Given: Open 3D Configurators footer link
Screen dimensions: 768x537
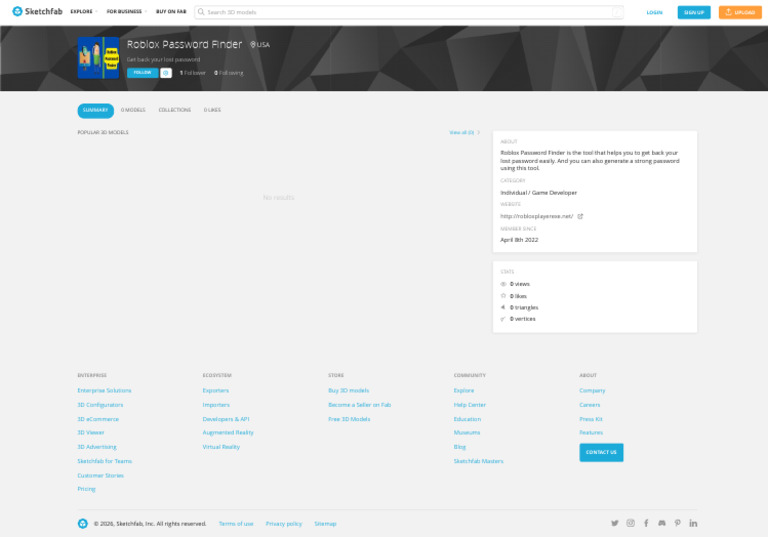Looking at the screenshot, I should pos(100,405).
